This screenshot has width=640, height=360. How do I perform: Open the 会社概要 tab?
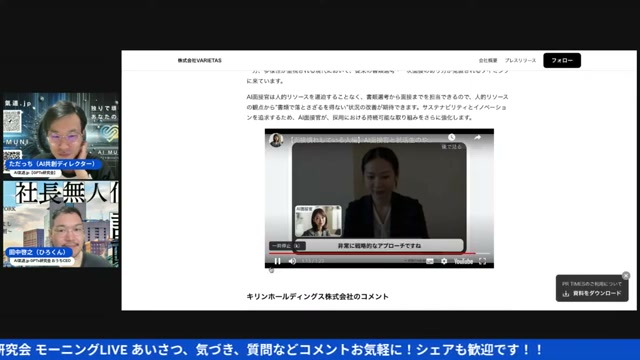coord(488,60)
